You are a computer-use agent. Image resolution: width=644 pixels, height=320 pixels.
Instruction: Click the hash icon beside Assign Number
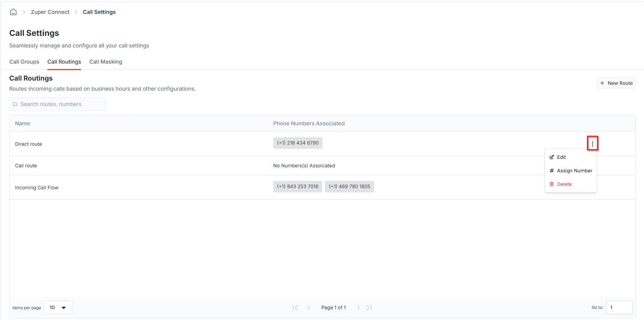pos(552,170)
